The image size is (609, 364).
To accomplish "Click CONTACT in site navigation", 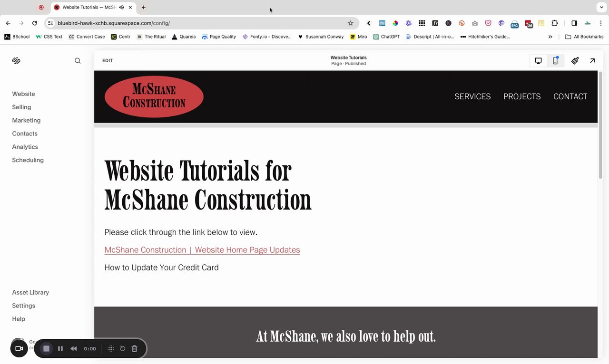I will [570, 96].
